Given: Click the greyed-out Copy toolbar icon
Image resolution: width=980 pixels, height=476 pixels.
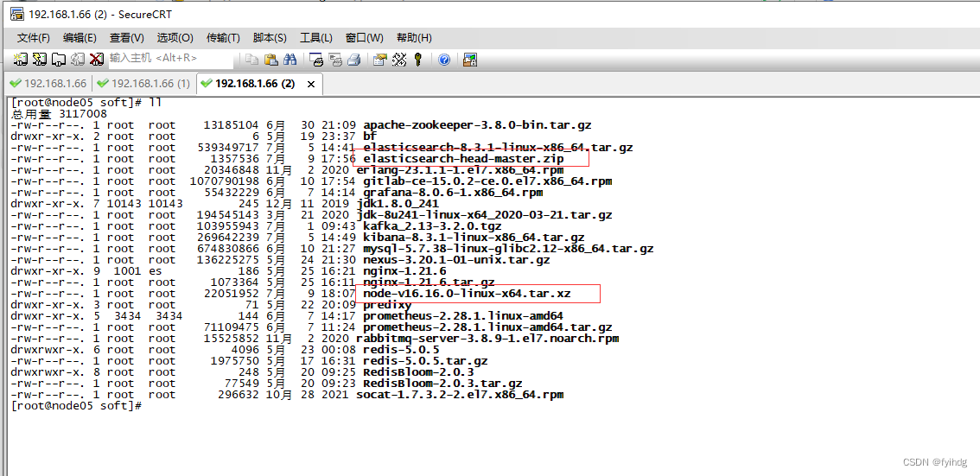Looking at the screenshot, I should pos(251,60).
